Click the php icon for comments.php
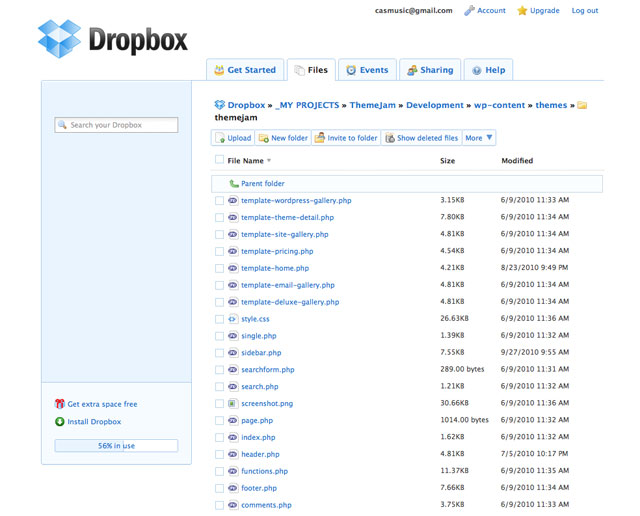The image size is (640, 516). pyautogui.click(x=233, y=505)
